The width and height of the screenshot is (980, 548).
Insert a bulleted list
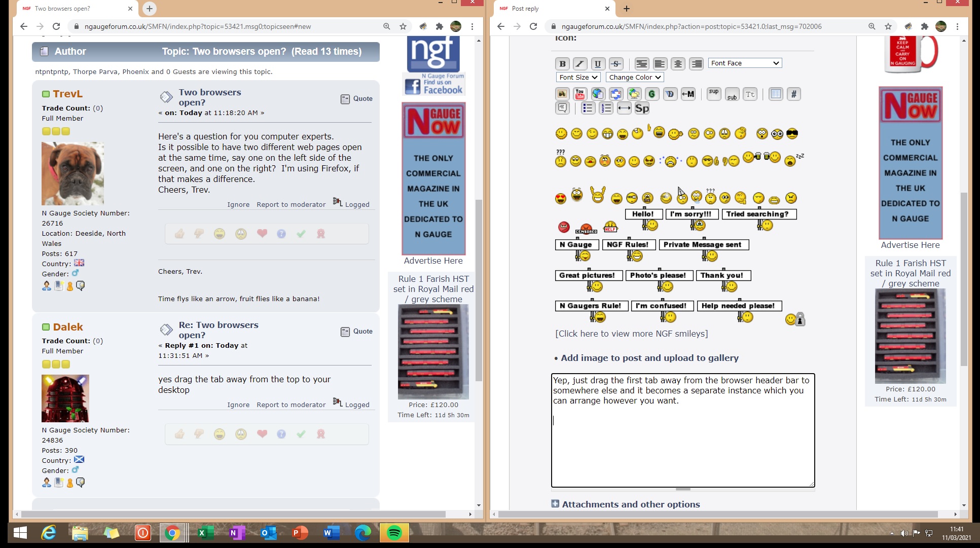click(588, 108)
